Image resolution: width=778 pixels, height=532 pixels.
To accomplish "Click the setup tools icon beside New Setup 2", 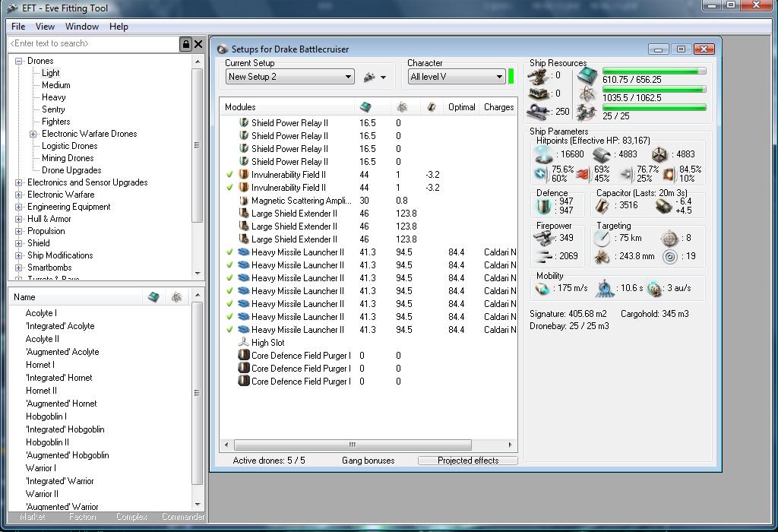I will click(370, 77).
